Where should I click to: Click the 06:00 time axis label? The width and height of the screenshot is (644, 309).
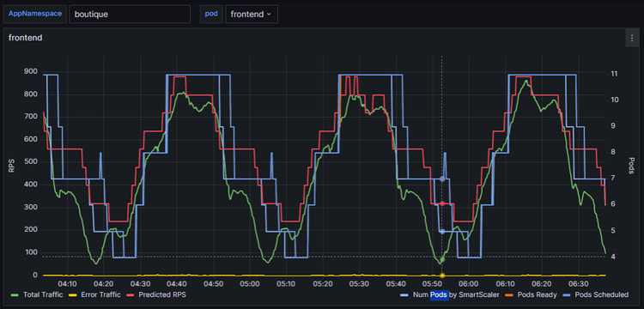point(469,284)
